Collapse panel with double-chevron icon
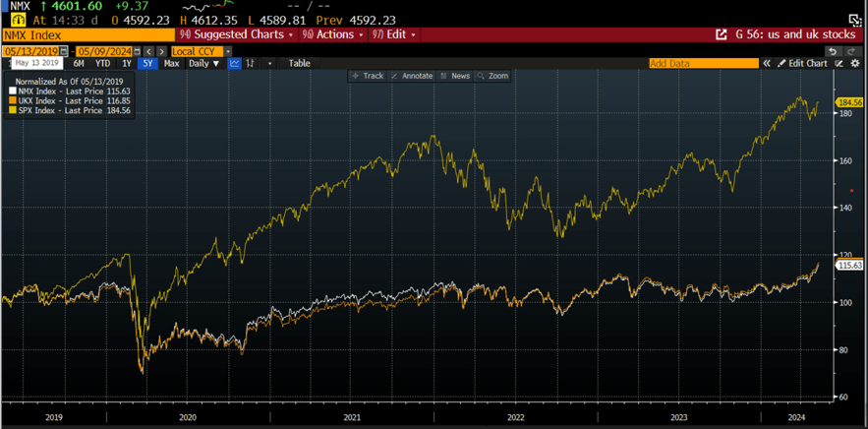The height and width of the screenshot is (429, 868). pos(767,63)
